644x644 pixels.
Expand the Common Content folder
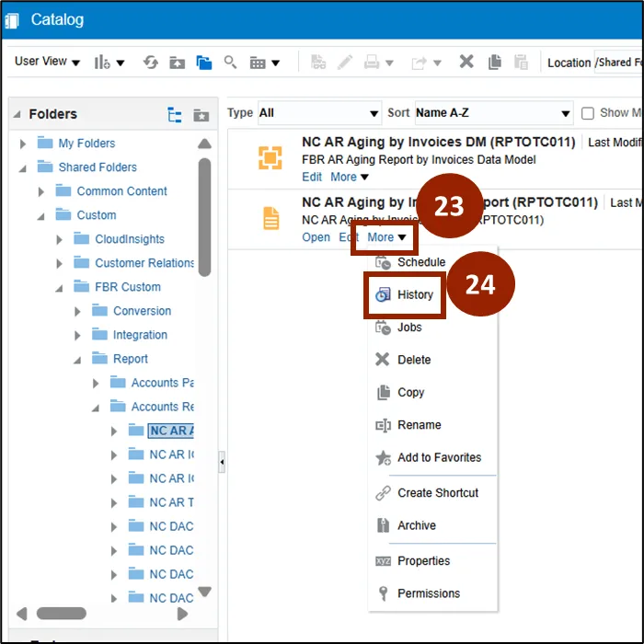click(x=41, y=191)
